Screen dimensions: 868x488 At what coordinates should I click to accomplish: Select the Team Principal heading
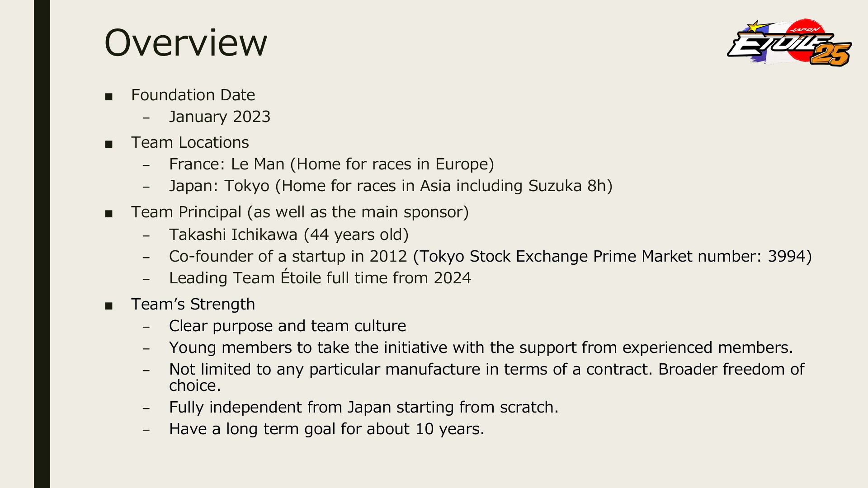pos(300,212)
